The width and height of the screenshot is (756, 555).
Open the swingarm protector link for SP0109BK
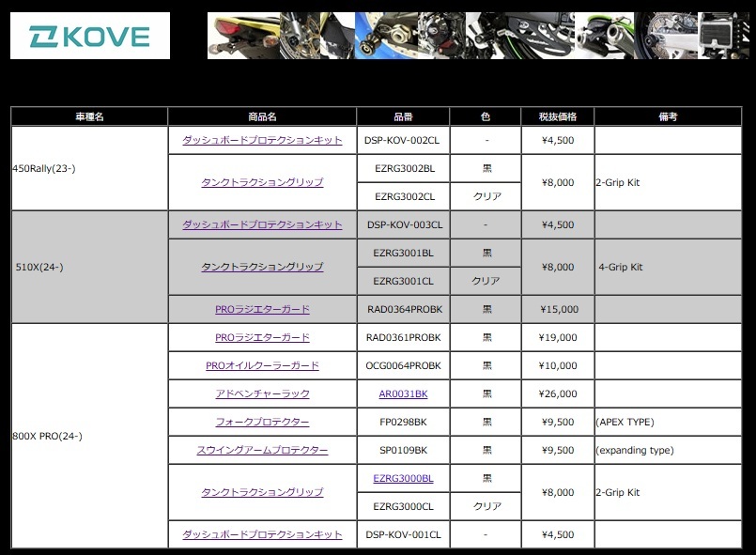click(x=262, y=450)
